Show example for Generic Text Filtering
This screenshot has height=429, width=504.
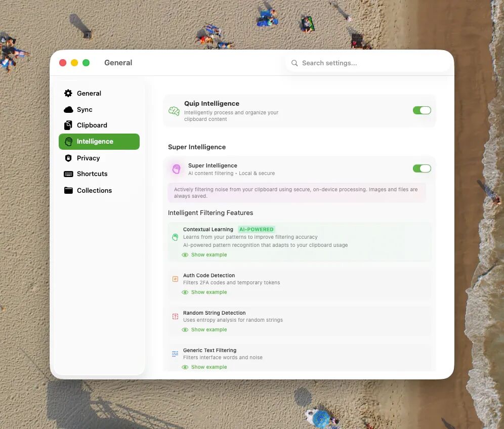pyautogui.click(x=204, y=367)
